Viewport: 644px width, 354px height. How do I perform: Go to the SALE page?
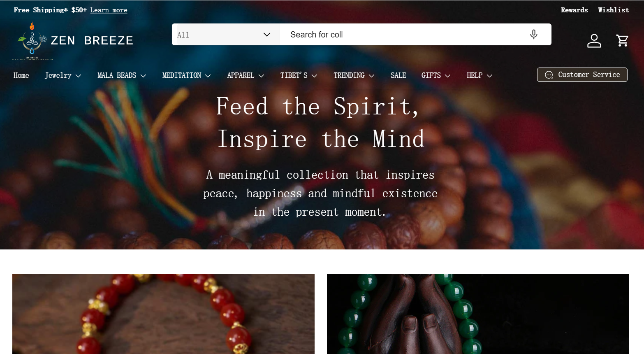pos(398,75)
